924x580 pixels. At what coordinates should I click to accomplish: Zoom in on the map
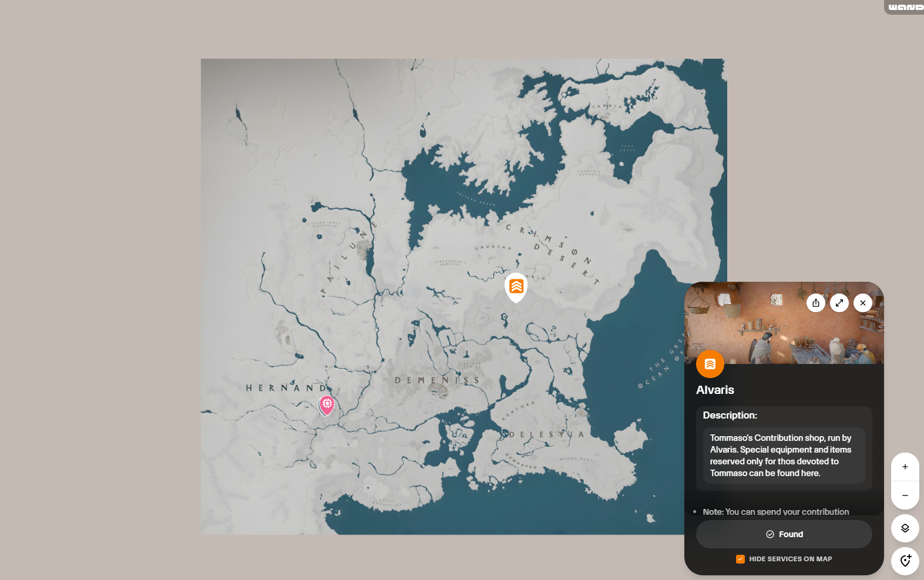click(905, 467)
